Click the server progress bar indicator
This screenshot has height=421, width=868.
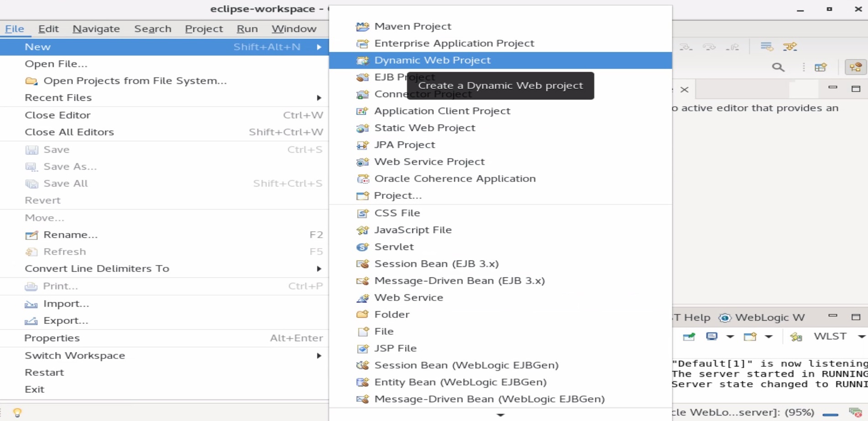[830, 414]
